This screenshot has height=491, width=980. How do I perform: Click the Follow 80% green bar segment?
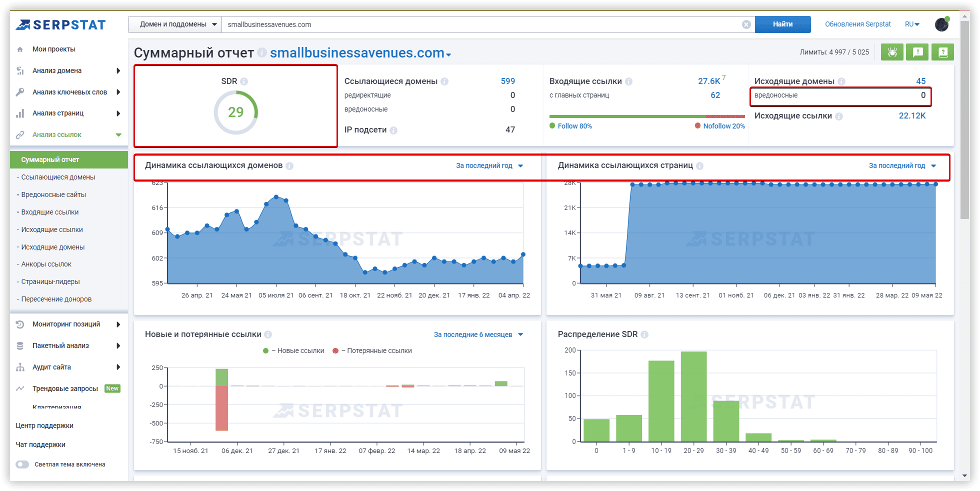[627, 116]
